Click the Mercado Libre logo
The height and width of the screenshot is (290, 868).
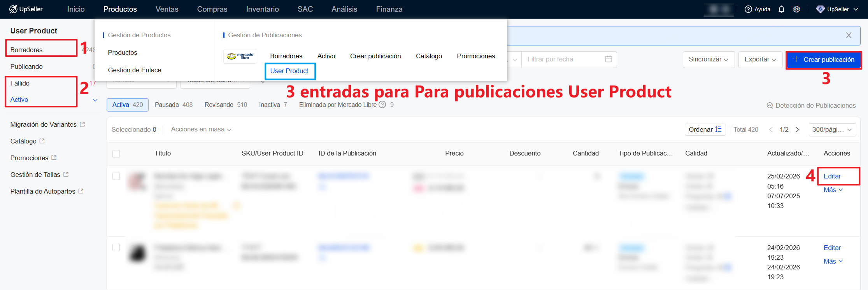coord(240,56)
